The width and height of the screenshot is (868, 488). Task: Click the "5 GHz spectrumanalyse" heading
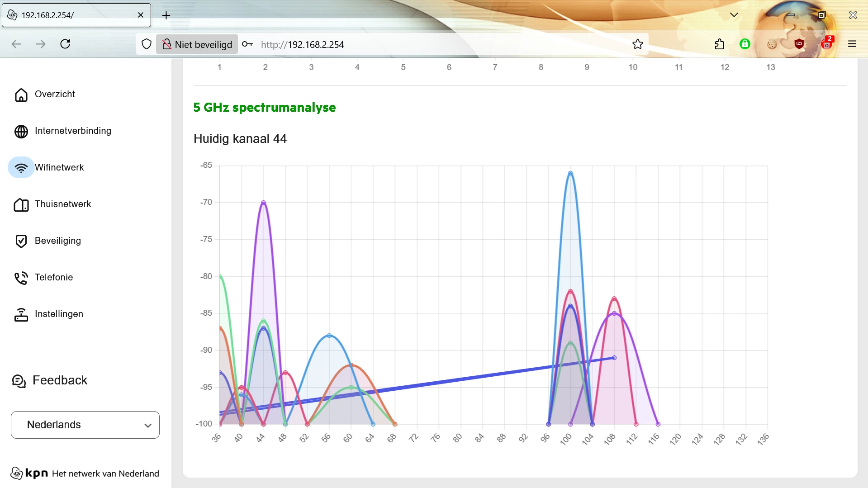click(x=265, y=108)
